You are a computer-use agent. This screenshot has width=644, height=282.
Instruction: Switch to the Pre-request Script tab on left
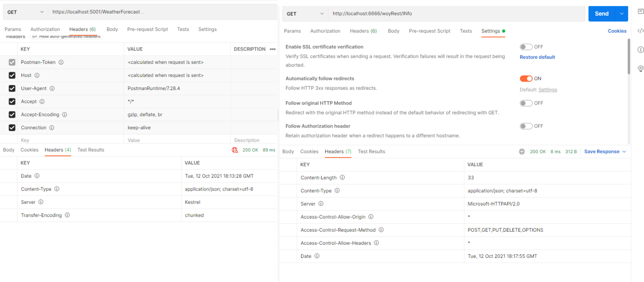[147, 29]
